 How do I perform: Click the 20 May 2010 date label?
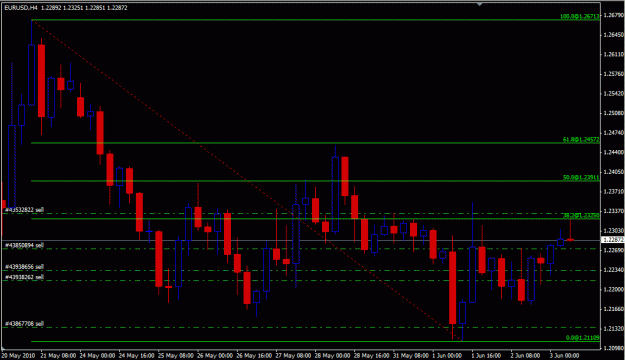pos(18,355)
